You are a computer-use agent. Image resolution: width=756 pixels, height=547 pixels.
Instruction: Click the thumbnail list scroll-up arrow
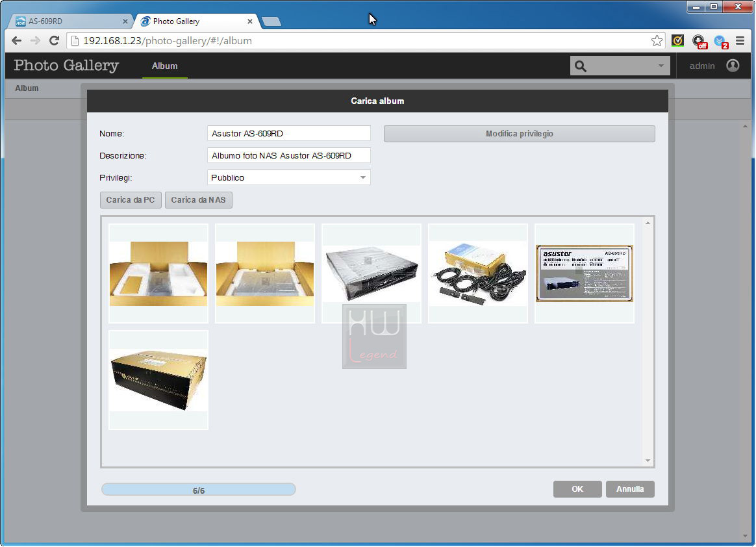click(648, 223)
